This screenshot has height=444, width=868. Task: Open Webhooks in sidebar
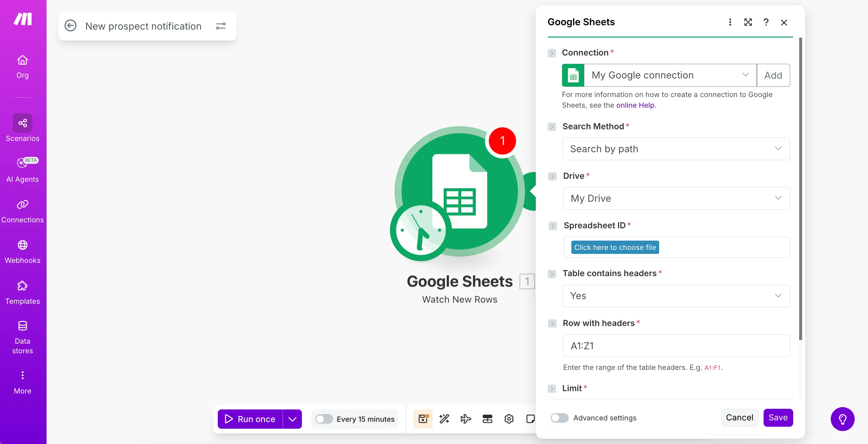point(23,252)
